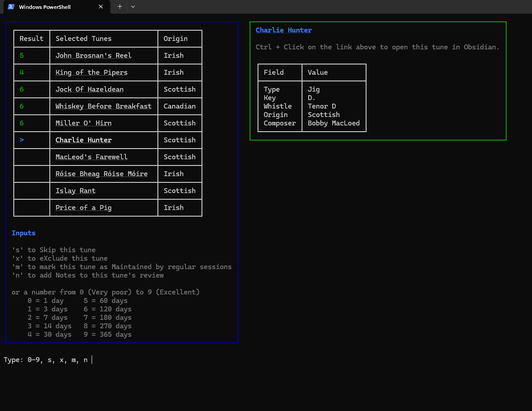
Task: Click the result 5 for John Brosnan's Reel
Action: click(22, 56)
